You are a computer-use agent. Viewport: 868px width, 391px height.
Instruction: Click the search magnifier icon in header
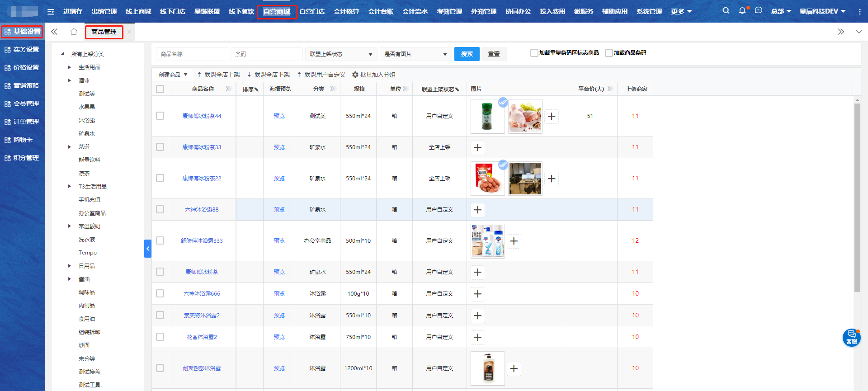726,10
